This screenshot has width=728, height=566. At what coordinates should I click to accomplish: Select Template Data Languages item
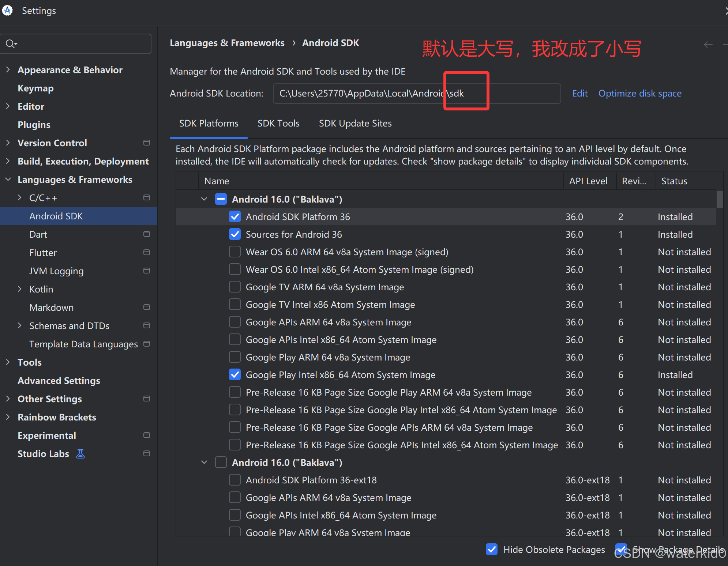tap(83, 344)
